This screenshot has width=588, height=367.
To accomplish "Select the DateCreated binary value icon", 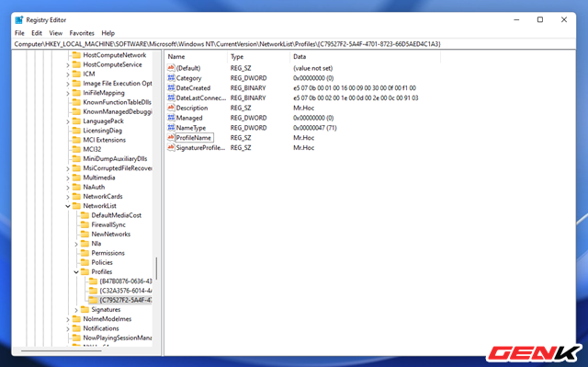I will coord(171,87).
